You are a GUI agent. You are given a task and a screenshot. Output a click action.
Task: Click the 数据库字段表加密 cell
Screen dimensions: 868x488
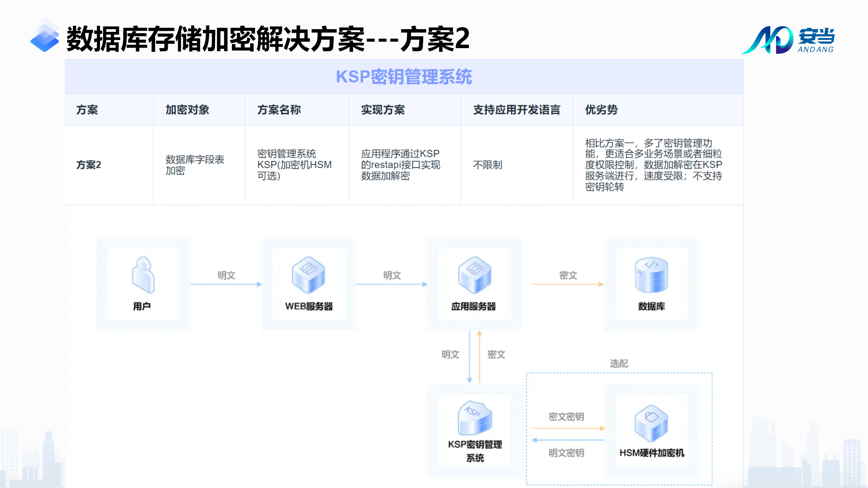(x=195, y=165)
